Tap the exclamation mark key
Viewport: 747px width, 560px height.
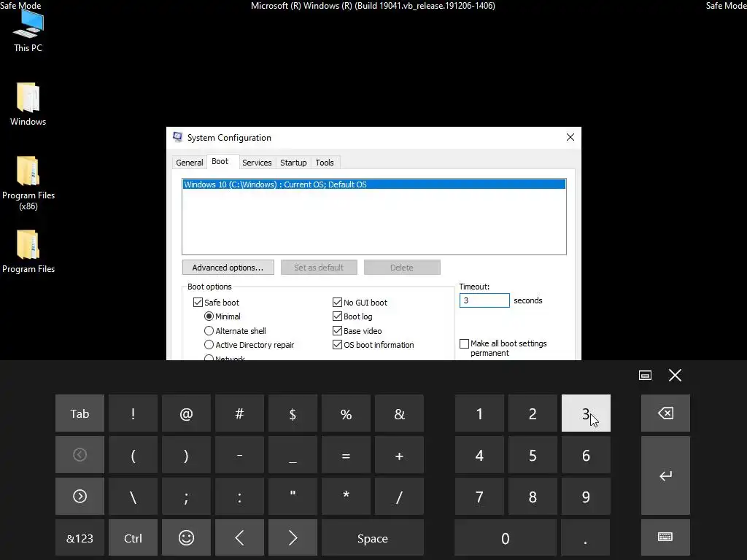[133, 413]
